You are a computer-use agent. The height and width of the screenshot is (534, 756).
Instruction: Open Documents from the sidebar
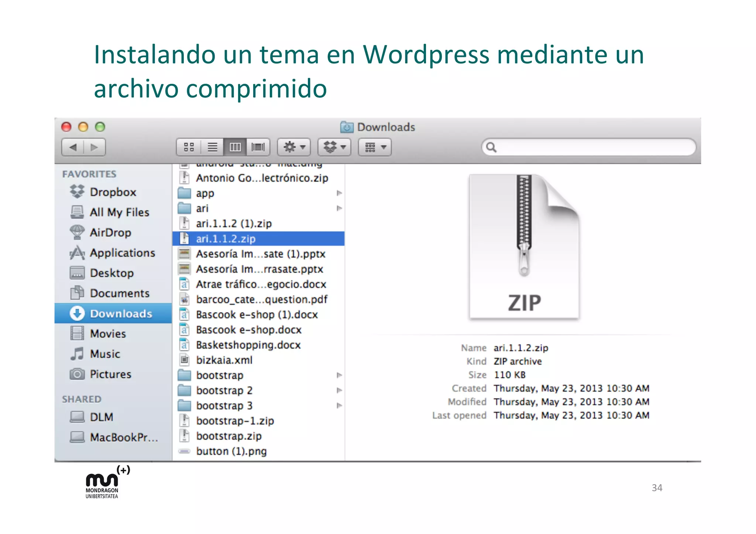click(113, 293)
